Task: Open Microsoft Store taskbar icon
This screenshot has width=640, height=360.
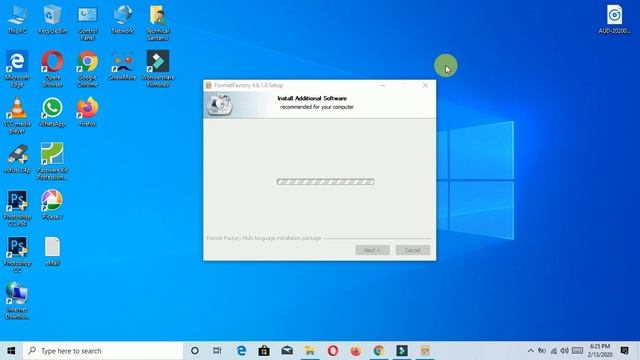Action: [x=264, y=351]
